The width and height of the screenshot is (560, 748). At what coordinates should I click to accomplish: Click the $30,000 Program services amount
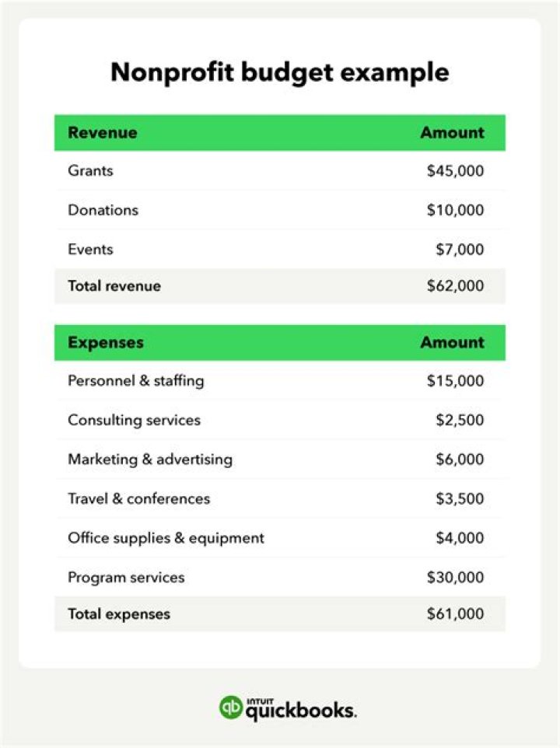[455, 578]
